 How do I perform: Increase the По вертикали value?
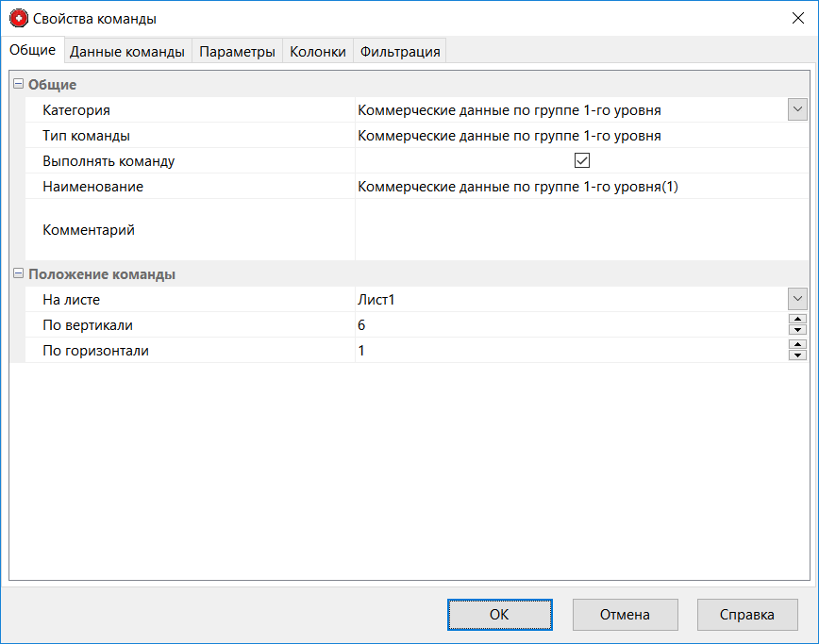[x=798, y=320]
